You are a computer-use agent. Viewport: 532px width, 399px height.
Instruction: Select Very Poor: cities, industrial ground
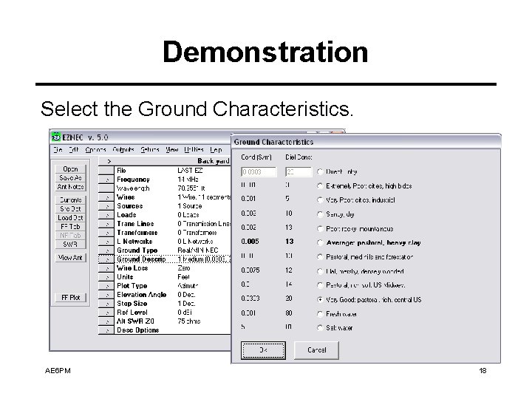(x=320, y=199)
